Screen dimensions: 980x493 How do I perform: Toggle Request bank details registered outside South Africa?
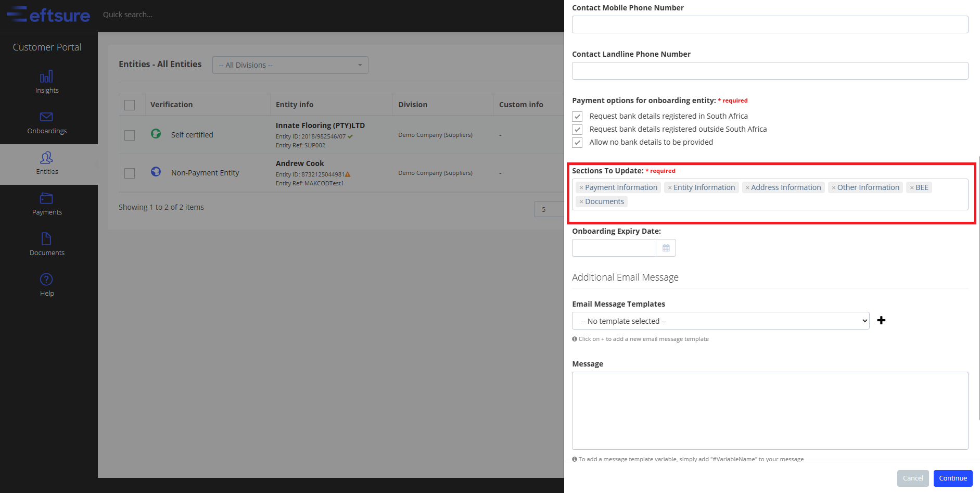pyautogui.click(x=577, y=129)
